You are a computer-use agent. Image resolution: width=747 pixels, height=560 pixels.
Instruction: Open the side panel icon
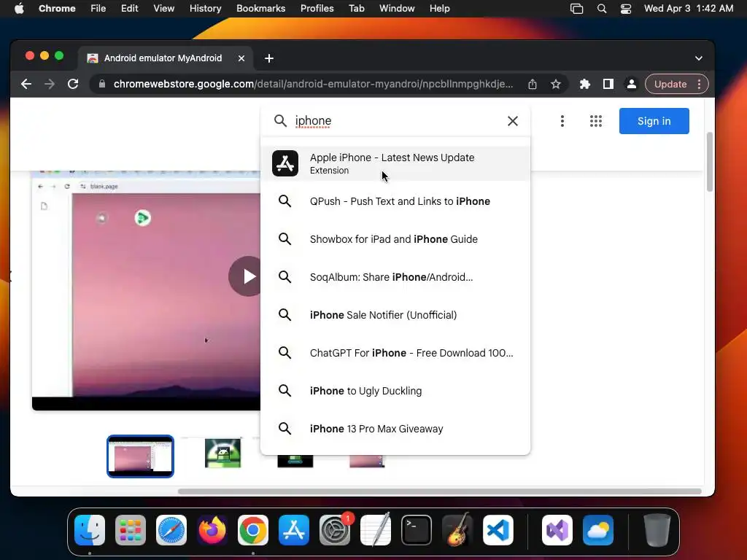click(608, 85)
